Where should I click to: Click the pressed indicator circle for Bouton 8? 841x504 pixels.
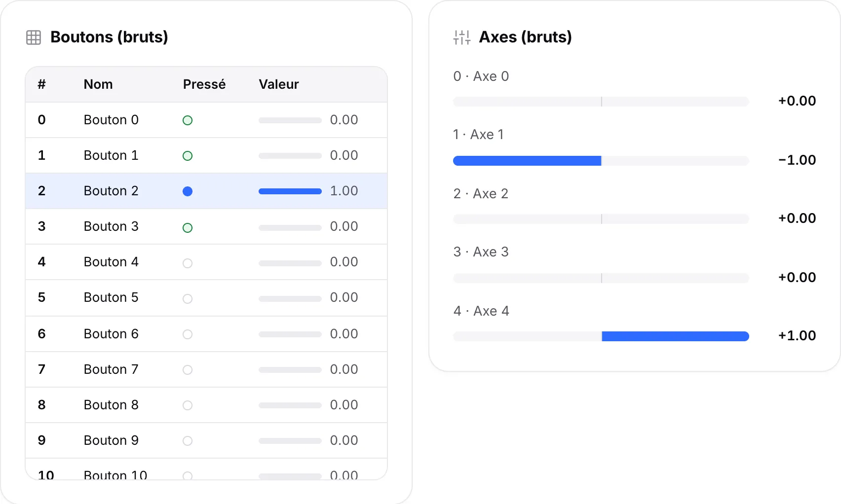(x=188, y=405)
